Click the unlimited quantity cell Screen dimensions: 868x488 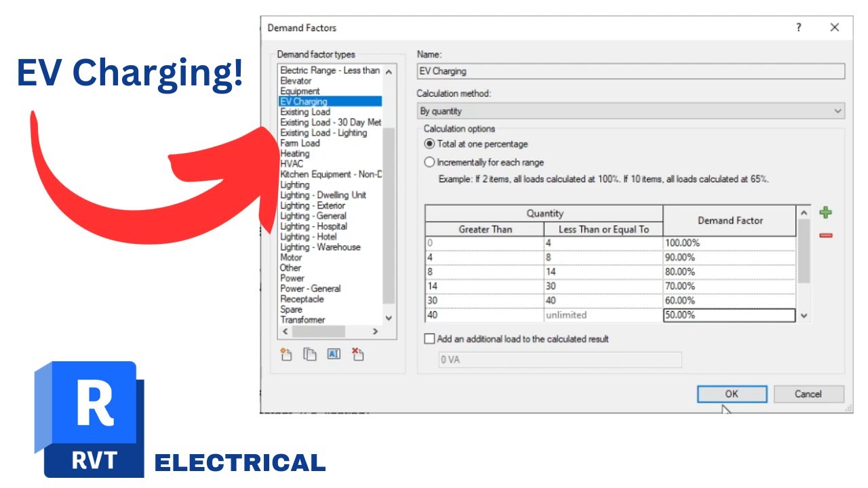click(603, 315)
